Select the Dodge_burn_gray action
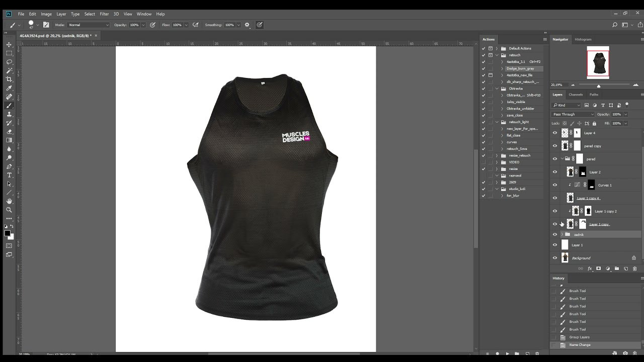 coord(520,69)
